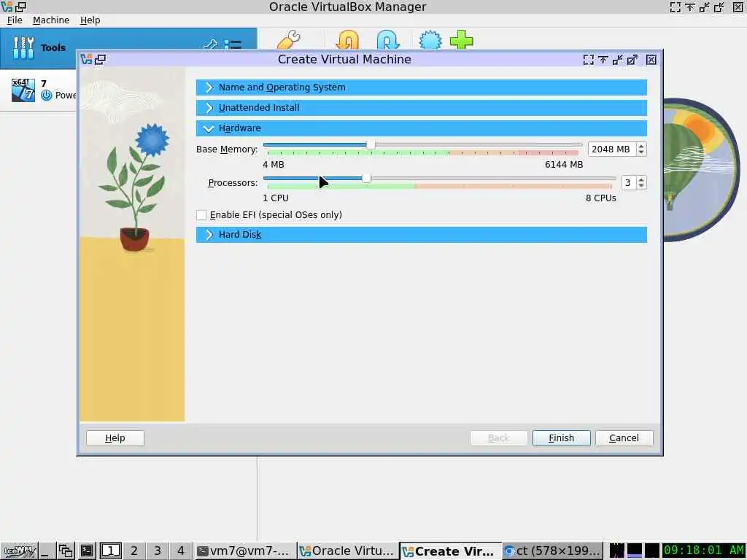Open Preferences wrench icon in main toolbar
The width and height of the screenshot is (747, 560).
click(288, 39)
